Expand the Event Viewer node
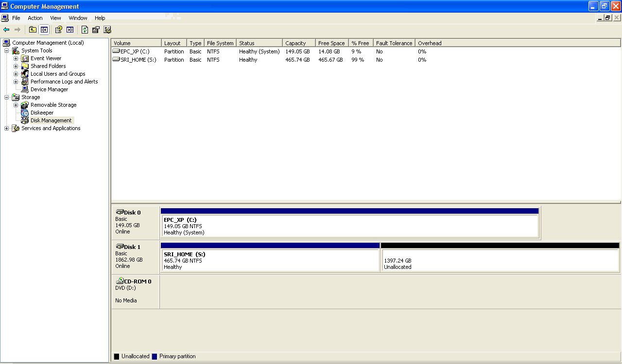The width and height of the screenshot is (622, 364). pyautogui.click(x=16, y=58)
